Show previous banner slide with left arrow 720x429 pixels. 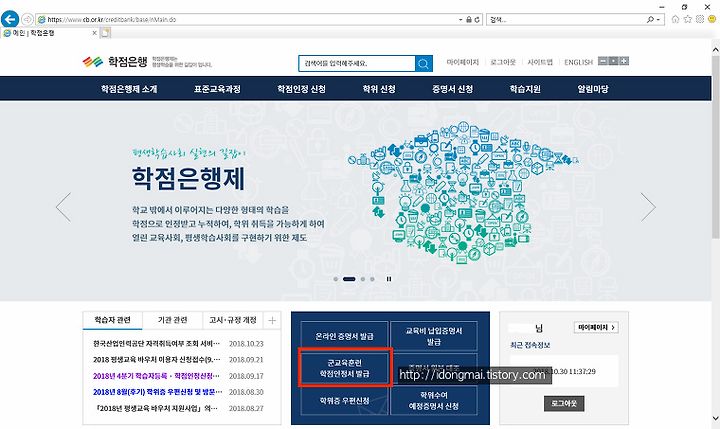click(x=63, y=207)
